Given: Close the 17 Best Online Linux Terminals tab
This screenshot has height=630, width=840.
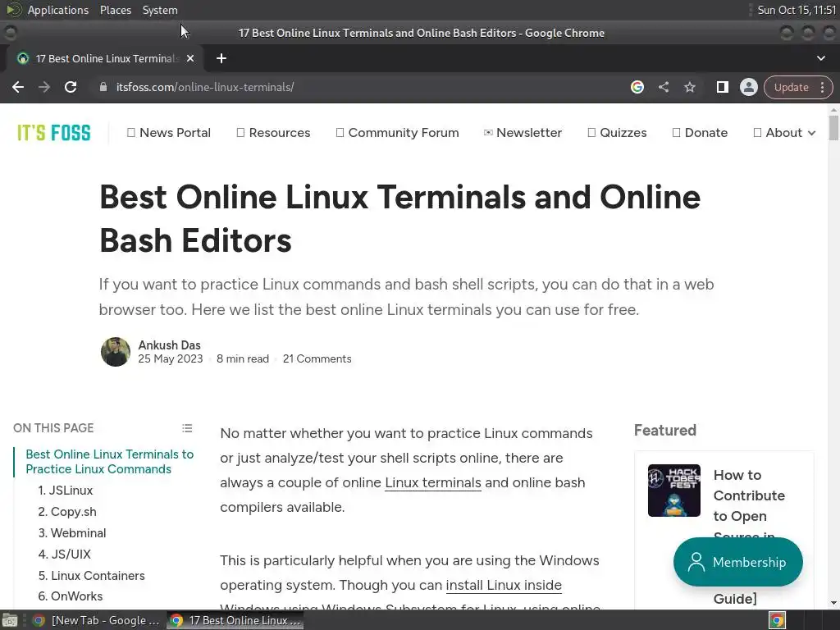Looking at the screenshot, I should point(190,58).
